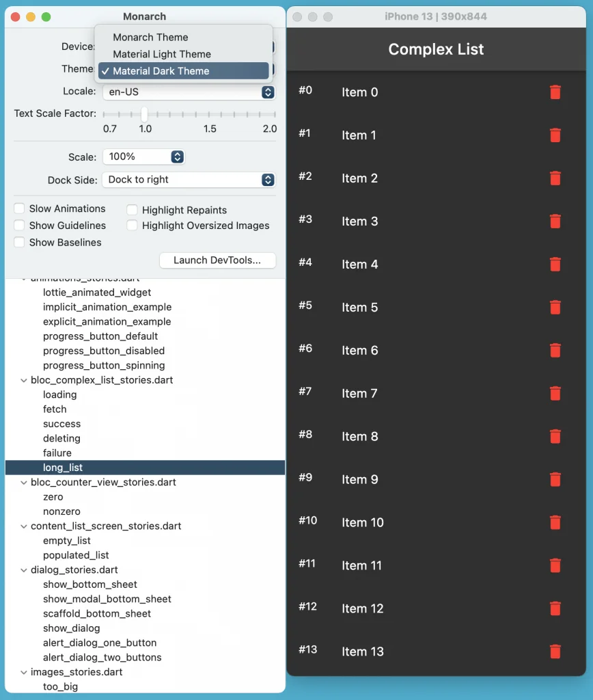
Task: Open the show_dialog story
Action: click(x=71, y=628)
